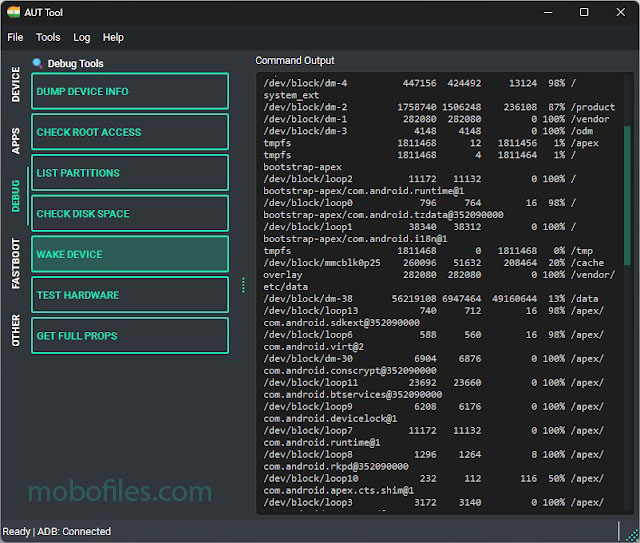Switch to the OTHER side tab
640x543 pixels.
[x=16, y=330]
